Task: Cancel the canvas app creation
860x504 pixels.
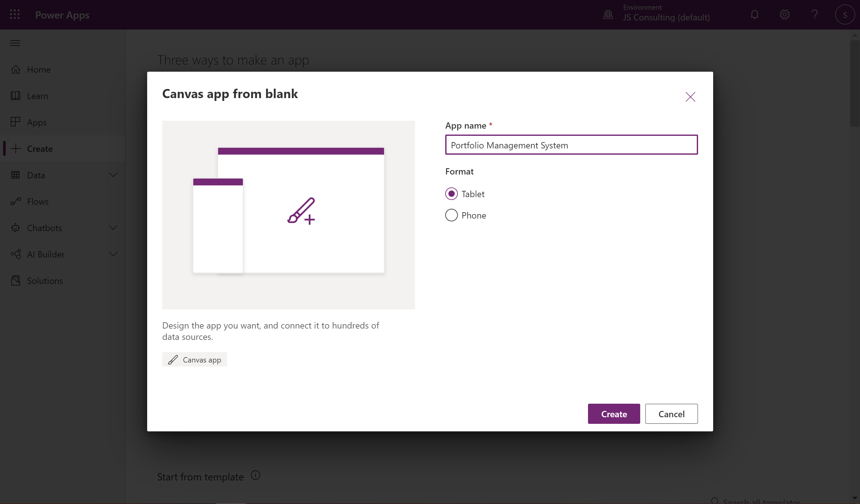Action: (671, 413)
